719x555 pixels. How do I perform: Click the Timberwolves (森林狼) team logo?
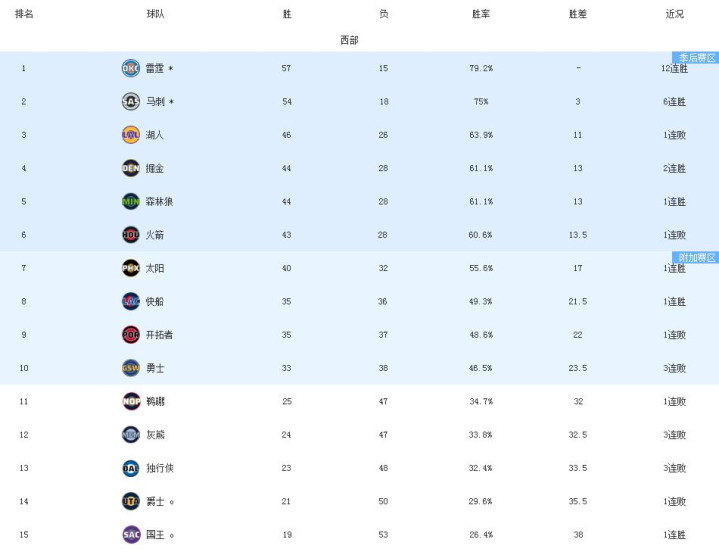click(x=131, y=201)
